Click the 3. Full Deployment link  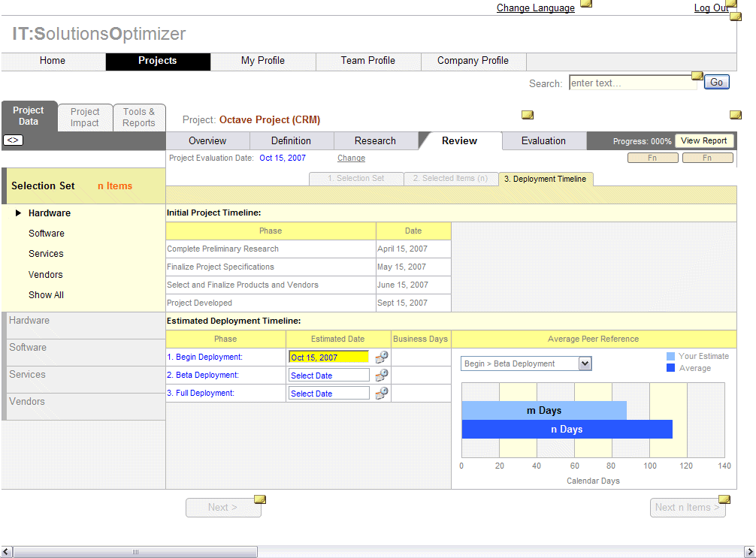click(201, 393)
